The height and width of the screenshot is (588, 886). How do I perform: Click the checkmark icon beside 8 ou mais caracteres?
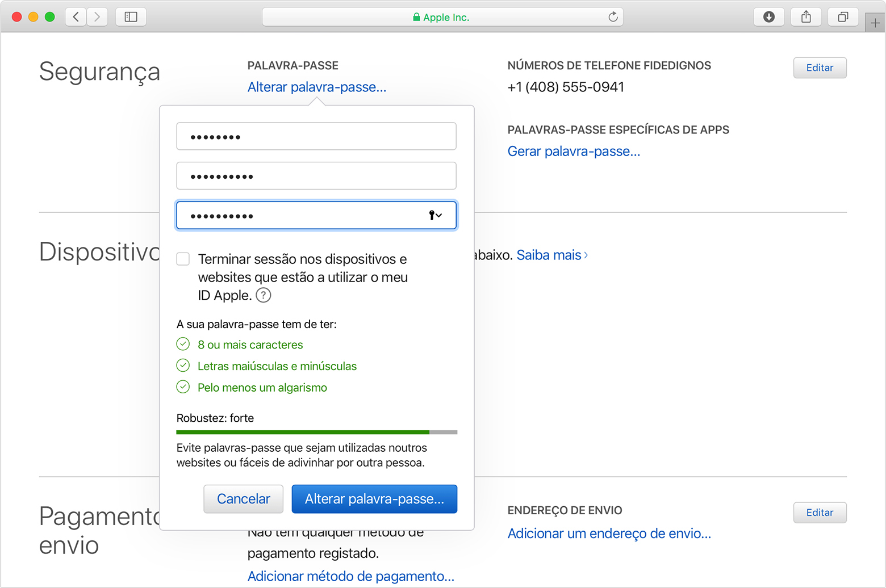183,344
